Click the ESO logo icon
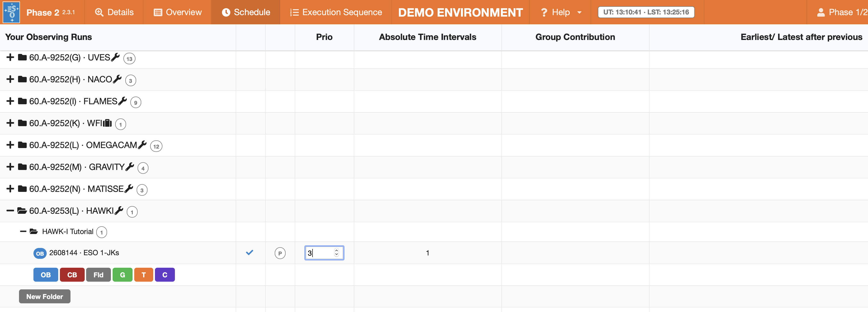Screen dimensions: 868x312 coord(12,12)
